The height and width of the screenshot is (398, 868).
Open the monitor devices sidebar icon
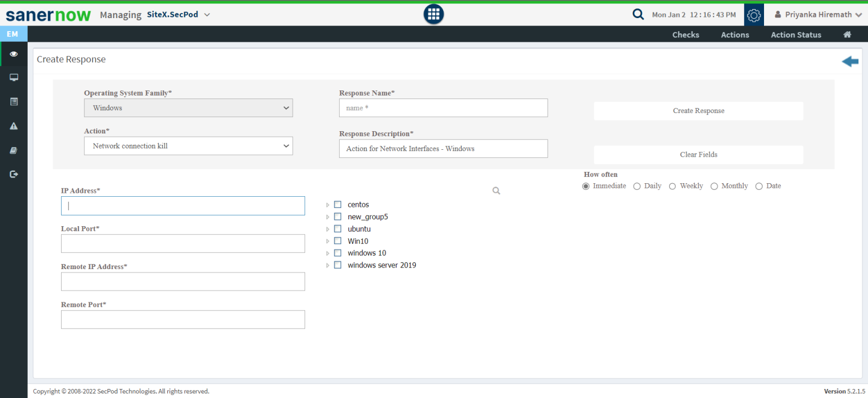tap(14, 77)
